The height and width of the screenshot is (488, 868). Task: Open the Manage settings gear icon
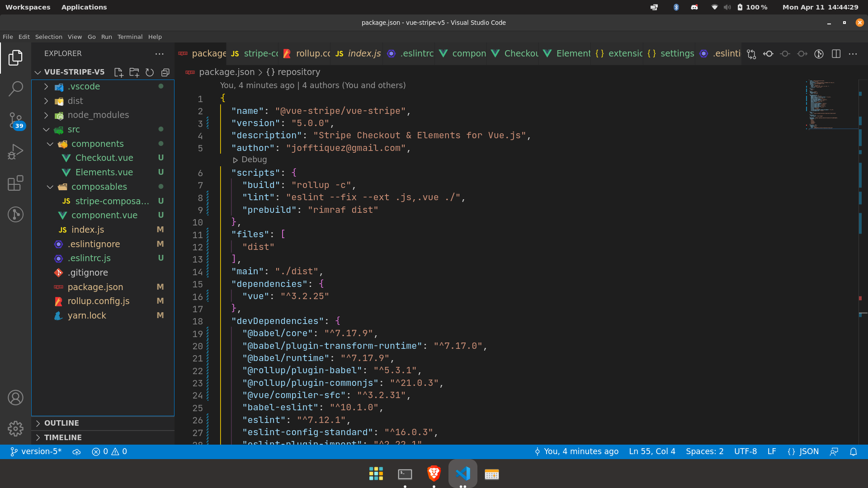click(15, 428)
